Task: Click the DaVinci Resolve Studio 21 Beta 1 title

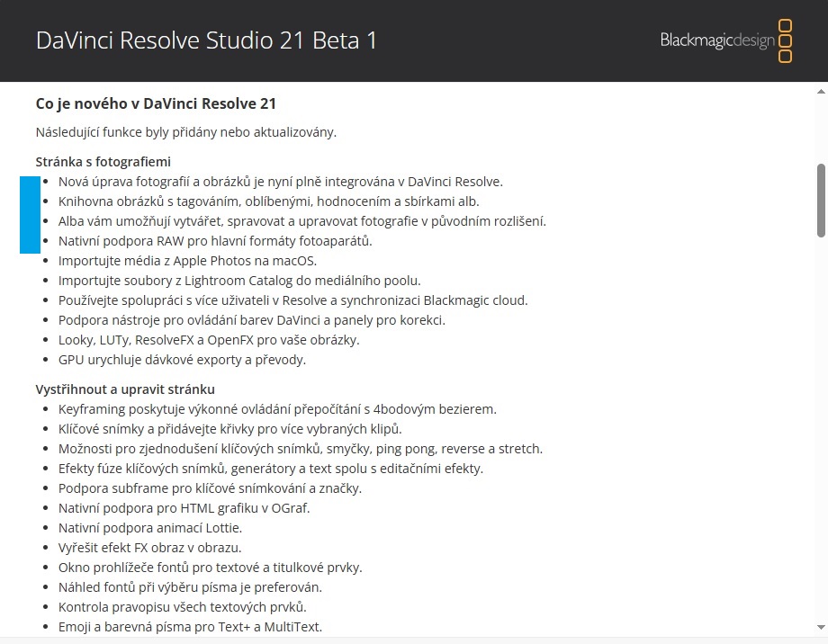Action: pos(206,40)
